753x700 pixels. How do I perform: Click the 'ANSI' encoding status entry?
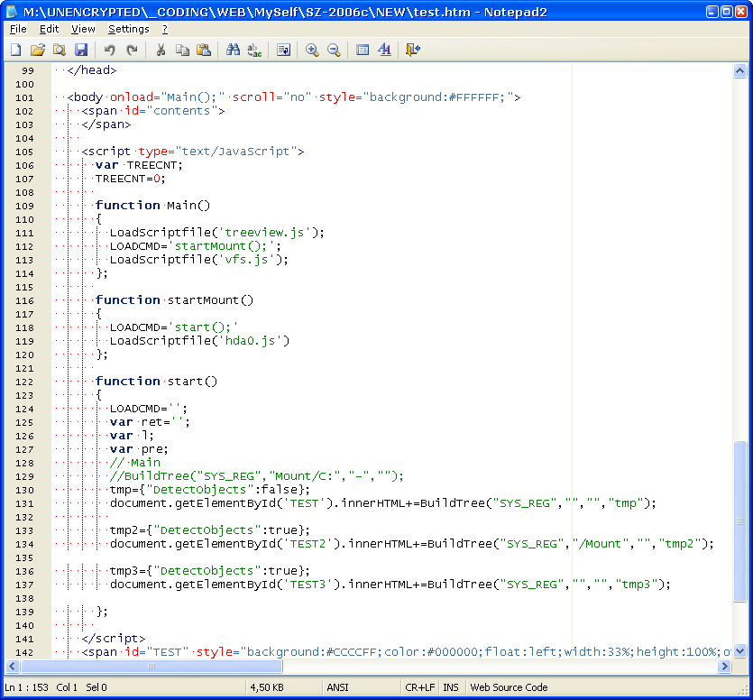337,687
